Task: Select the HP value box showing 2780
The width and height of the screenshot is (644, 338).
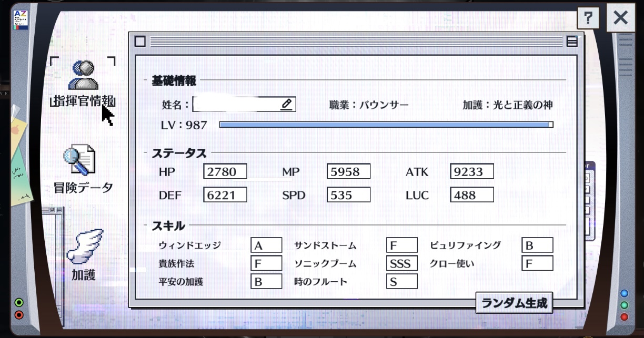Action: coord(225,171)
